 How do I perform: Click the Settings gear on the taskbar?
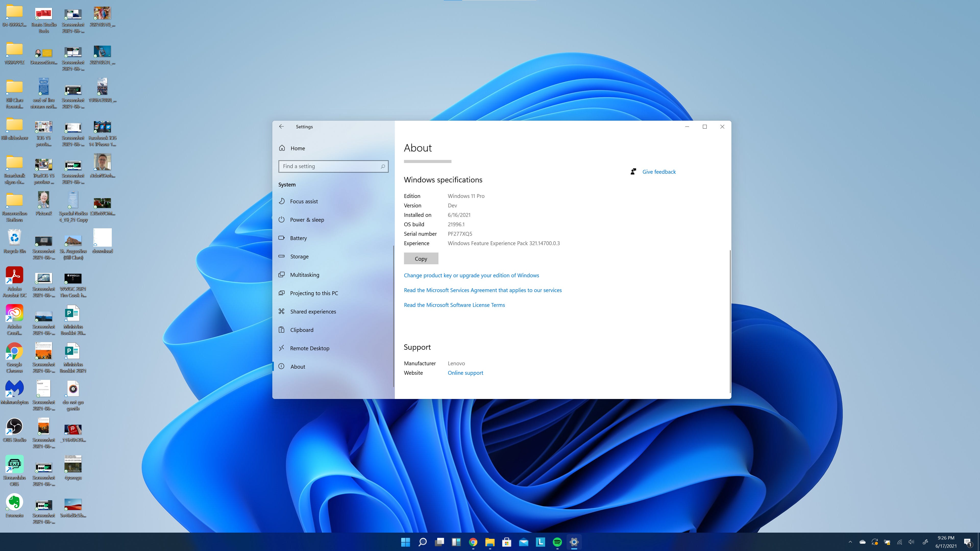[574, 542]
